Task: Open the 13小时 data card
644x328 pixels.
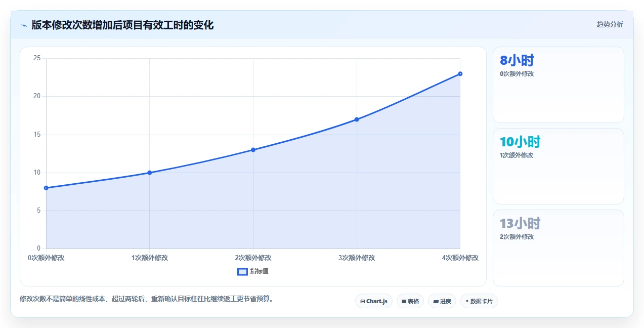Action: click(559, 248)
